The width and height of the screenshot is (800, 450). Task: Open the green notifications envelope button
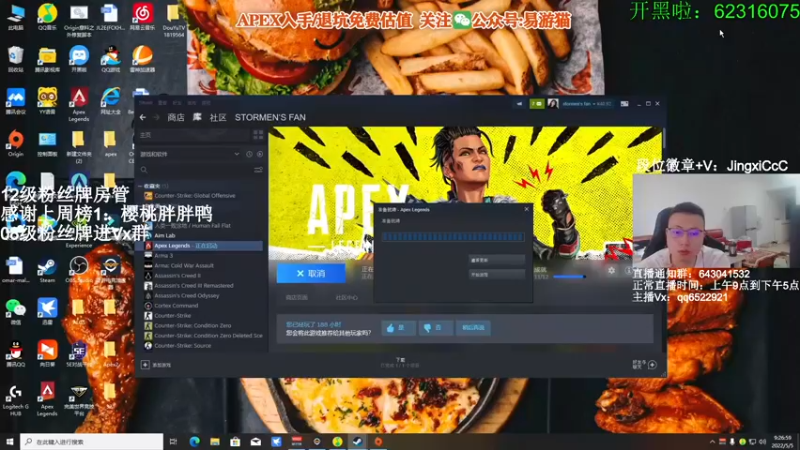[x=536, y=104]
